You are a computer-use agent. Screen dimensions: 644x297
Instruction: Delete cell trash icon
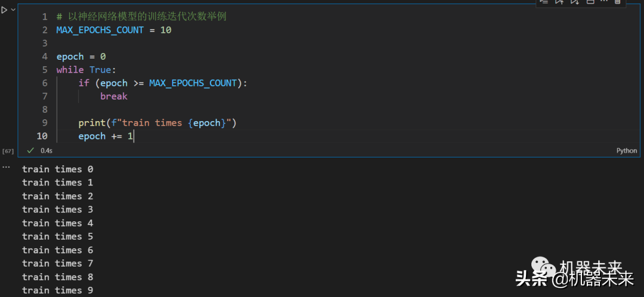click(x=618, y=2)
